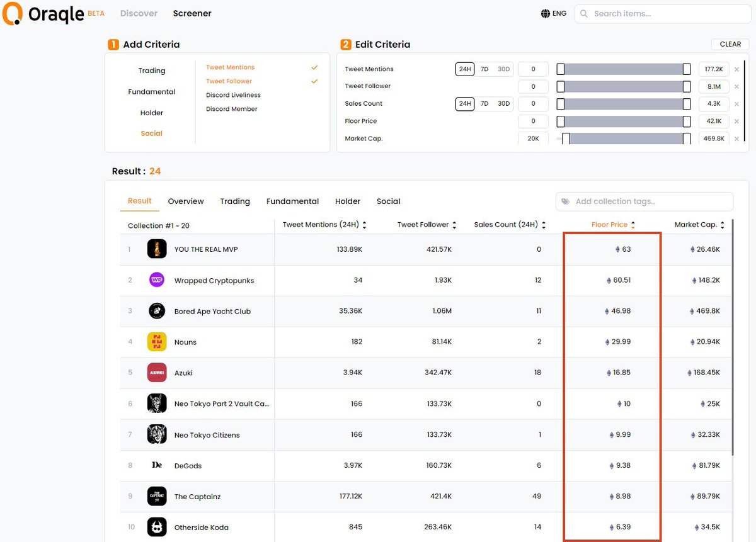Image resolution: width=756 pixels, height=542 pixels.
Task: Open the language globe icon selector
Action: (546, 13)
